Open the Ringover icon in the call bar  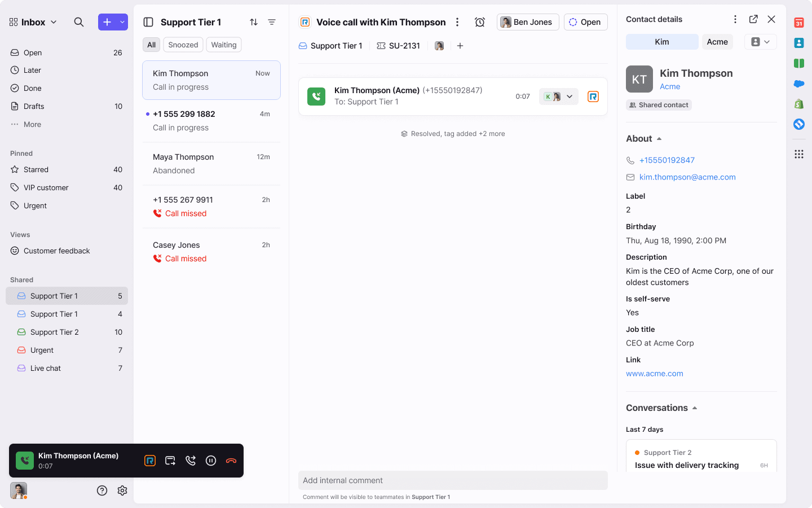point(149,461)
